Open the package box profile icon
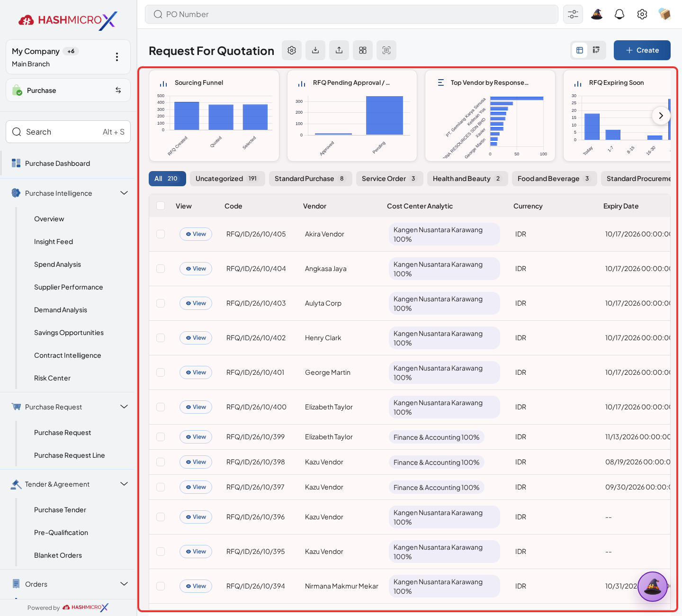This screenshot has width=682, height=616. tap(665, 14)
